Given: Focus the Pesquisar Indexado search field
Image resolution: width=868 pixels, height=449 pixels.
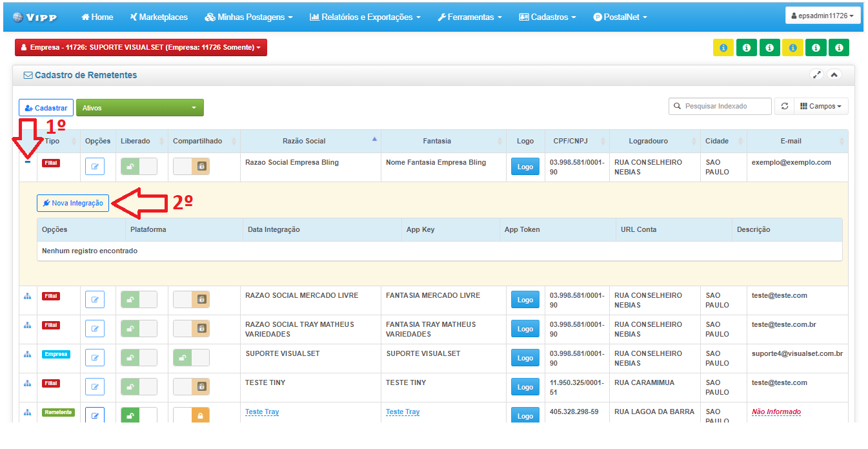Looking at the screenshot, I should [x=720, y=106].
